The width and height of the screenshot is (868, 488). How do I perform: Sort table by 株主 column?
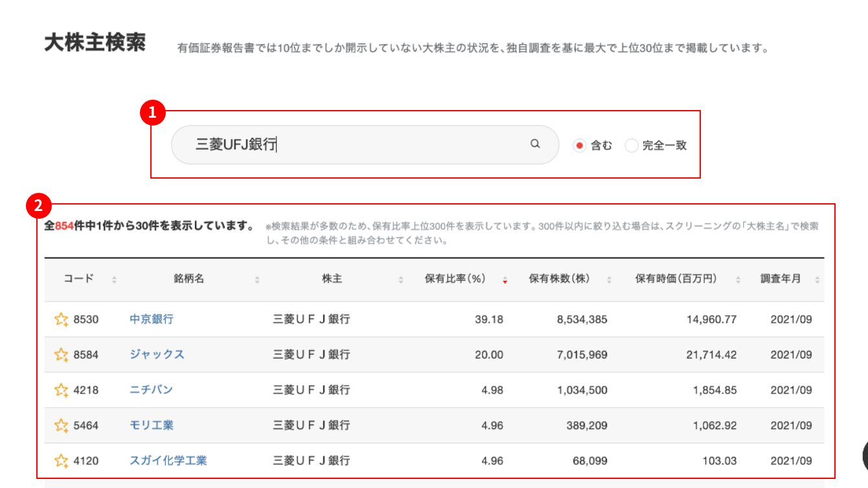[401, 280]
